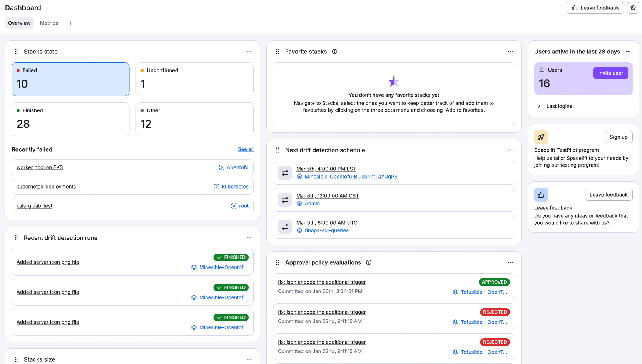
Task: Click the Invite user button
Action: pos(610,73)
